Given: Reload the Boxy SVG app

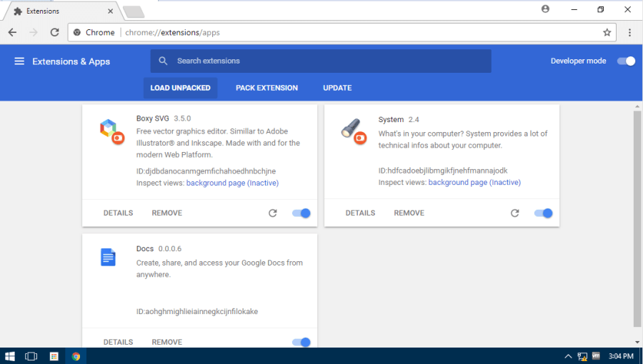Looking at the screenshot, I should (272, 213).
